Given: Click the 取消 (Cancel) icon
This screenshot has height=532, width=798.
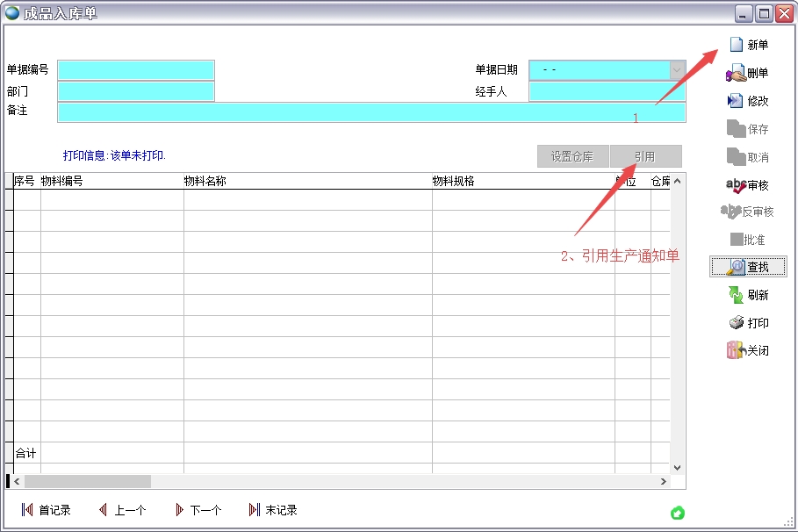Looking at the screenshot, I should tap(751, 156).
